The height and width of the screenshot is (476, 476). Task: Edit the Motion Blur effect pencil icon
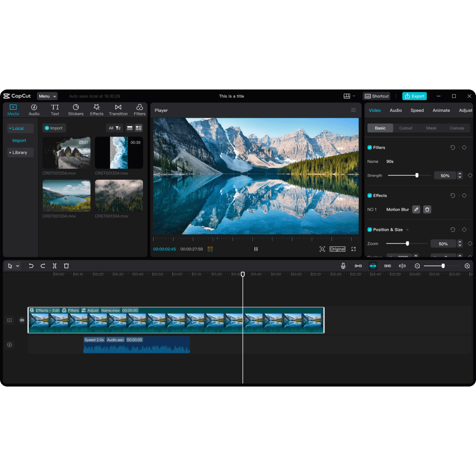pos(416,209)
